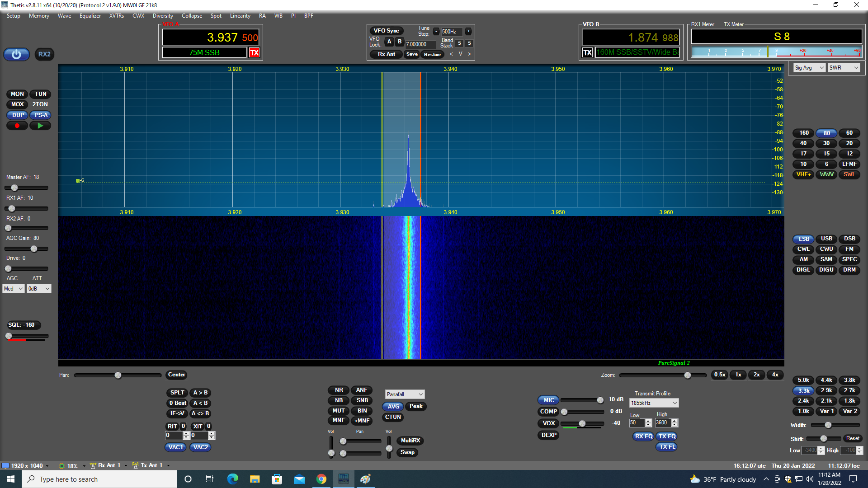Open the ATT 0dB attenuator dropdown
Screen dimensions: 868x488
tap(39, 289)
